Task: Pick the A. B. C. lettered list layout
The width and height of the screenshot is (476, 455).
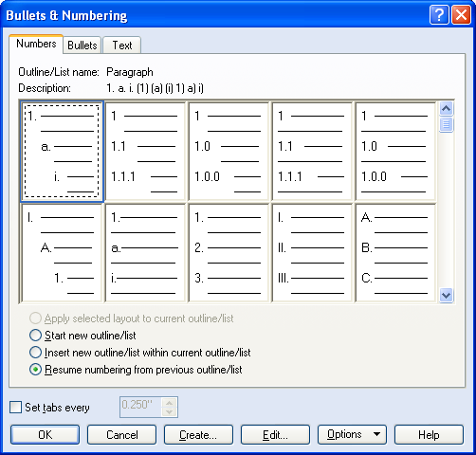Action: pos(395,253)
